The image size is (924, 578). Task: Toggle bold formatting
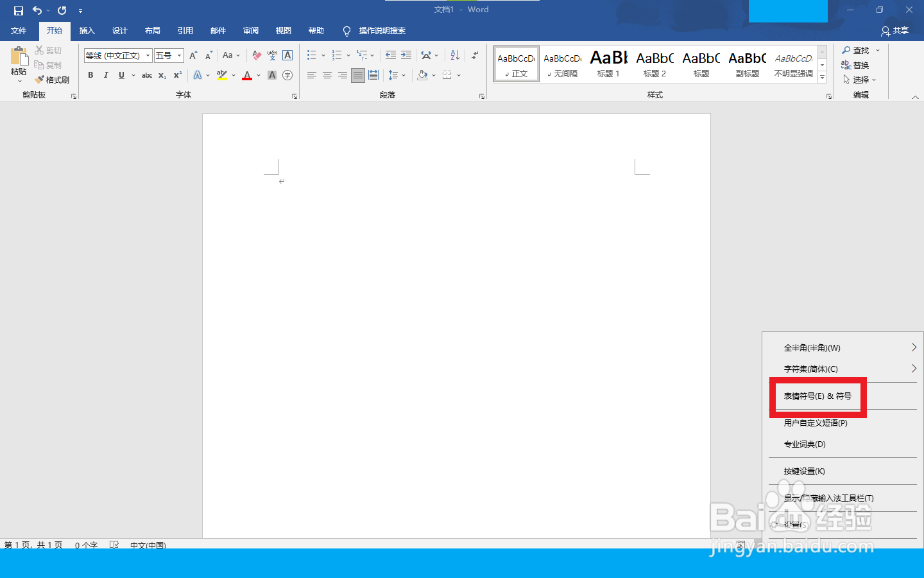90,75
